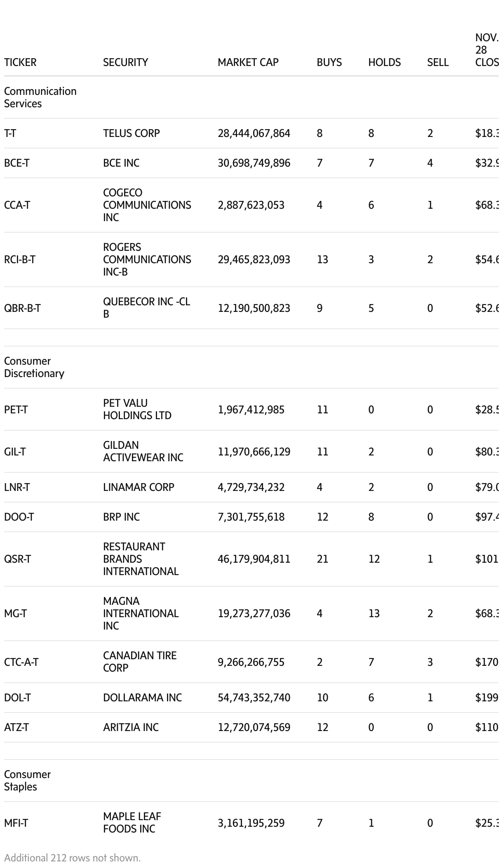Click the ATZ-T ticker

[16, 727]
